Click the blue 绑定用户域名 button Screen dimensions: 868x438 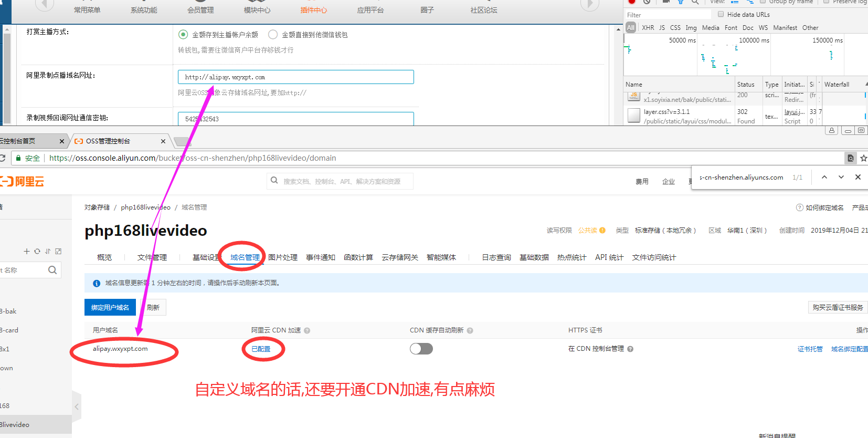(x=110, y=308)
